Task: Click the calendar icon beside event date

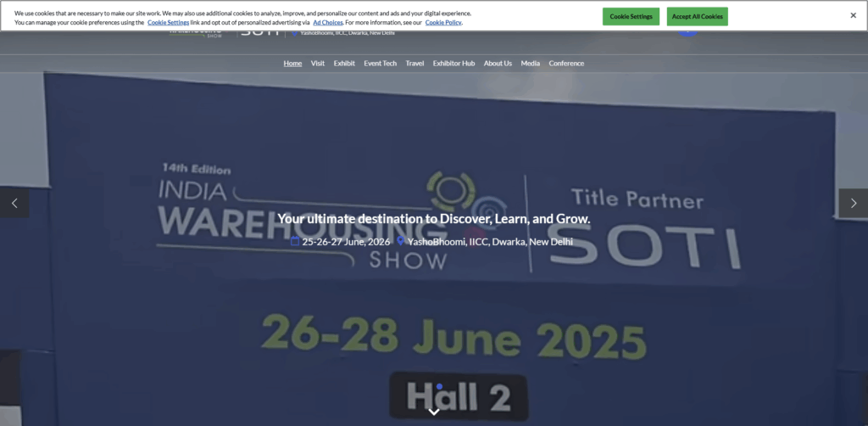Action: point(295,241)
